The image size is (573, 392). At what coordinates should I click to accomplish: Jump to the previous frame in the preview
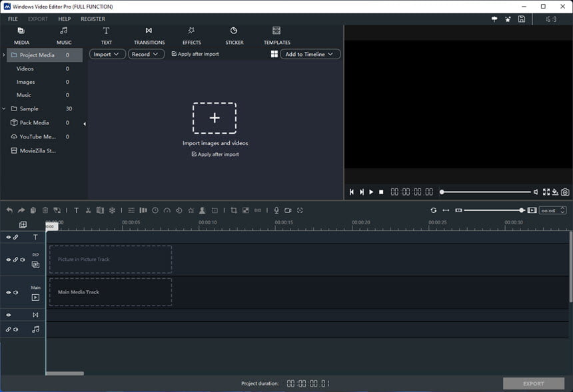[x=352, y=192]
